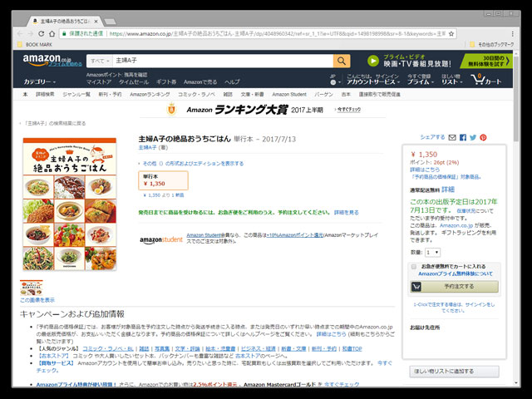Expand the カテゴリー dropdown

pyautogui.click(x=39, y=81)
